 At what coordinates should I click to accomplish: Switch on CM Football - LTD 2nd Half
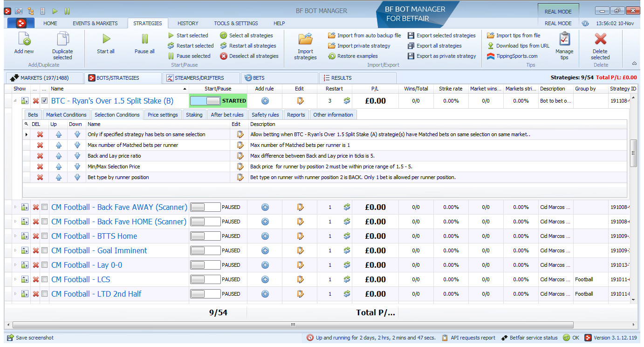pos(206,294)
